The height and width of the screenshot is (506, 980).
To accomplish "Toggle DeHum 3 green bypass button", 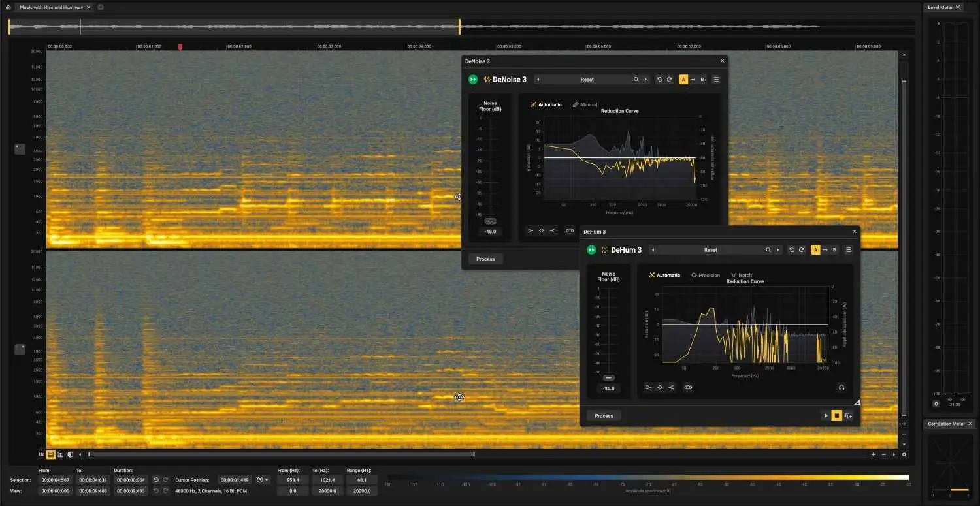I will 591,250.
